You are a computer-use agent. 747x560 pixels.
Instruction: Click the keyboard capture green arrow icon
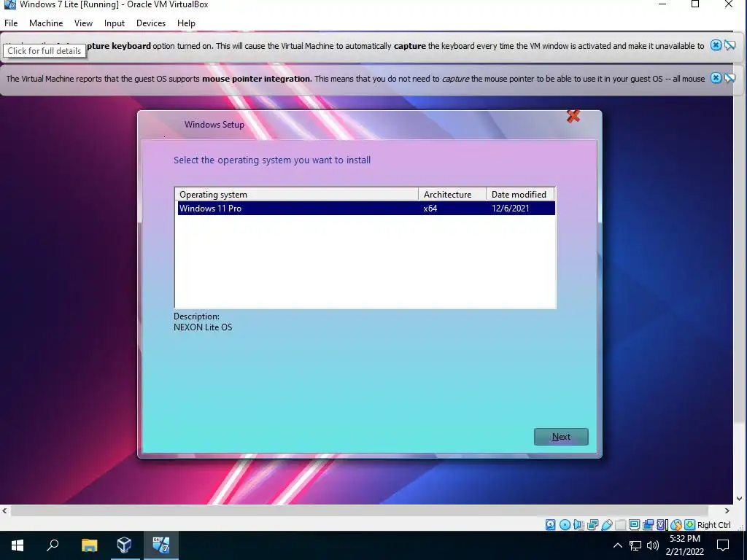click(x=690, y=525)
